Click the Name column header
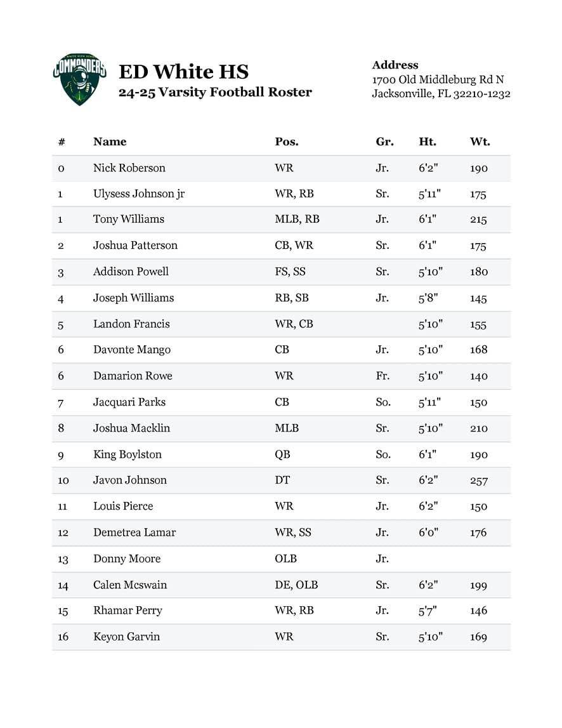This screenshot has width=562, height=728. tap(110, 142)
